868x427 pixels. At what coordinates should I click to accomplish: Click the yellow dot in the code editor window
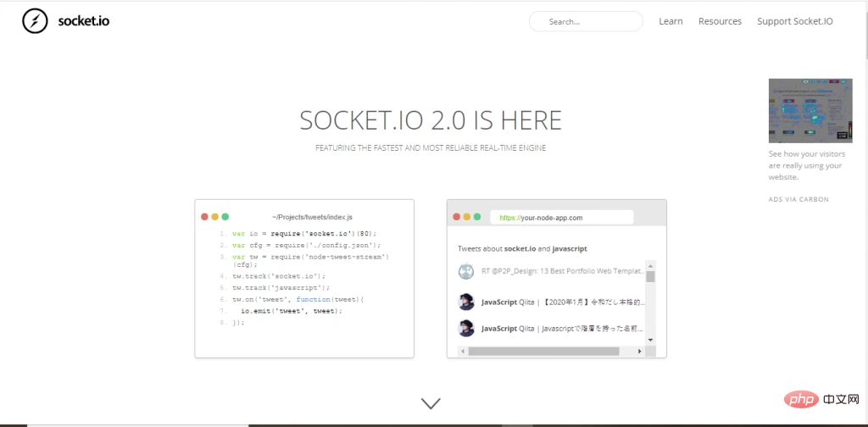pos(215,217)
